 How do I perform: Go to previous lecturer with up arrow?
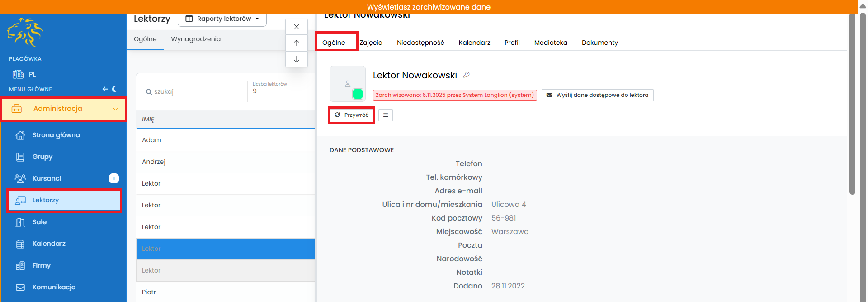coord(297,43)
